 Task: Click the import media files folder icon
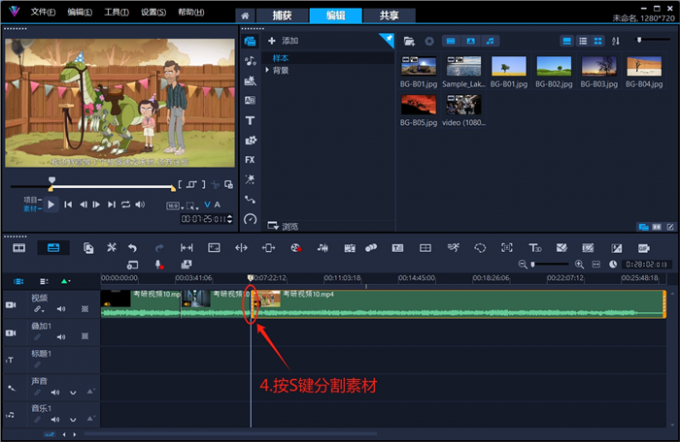(409, 41)
